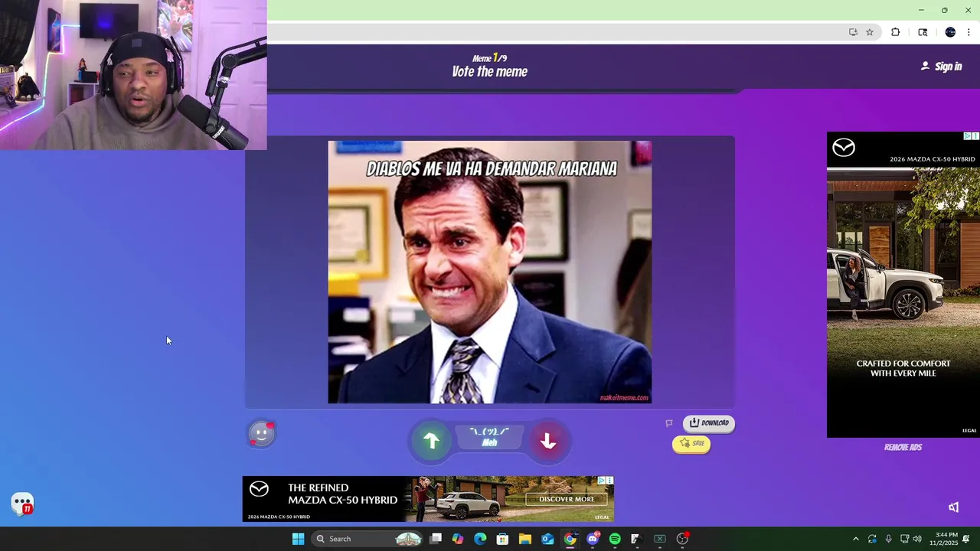This screenshot has width=980, height=551.
Task: Click the taskbar Search box
Action: 368,539
